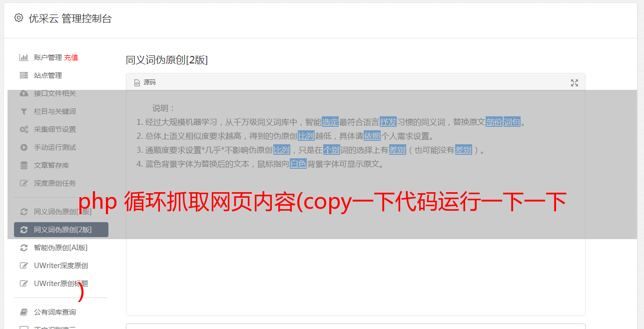Go to UWriter深度原创
The image size is (644, 329).
click(61, 266)
